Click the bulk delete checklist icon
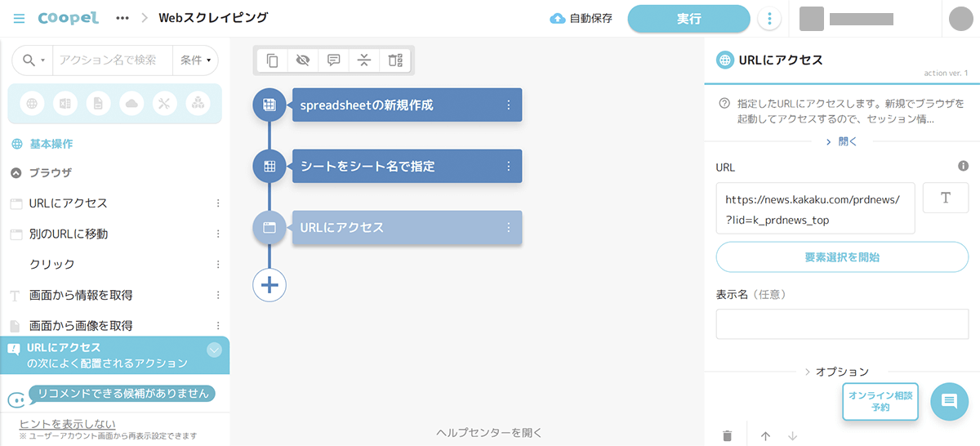Viewport: 980px width, 446px height. (395, 60)
